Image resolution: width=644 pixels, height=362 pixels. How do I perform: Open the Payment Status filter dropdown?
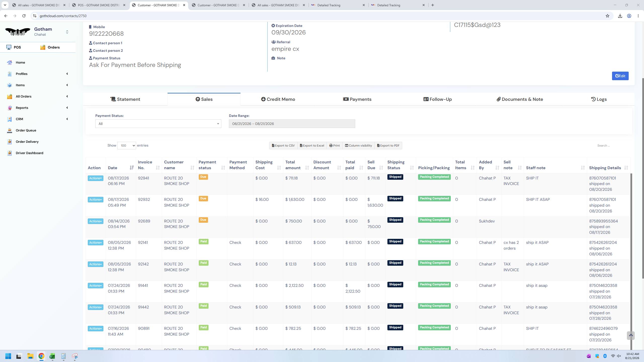tap(158, 124)
